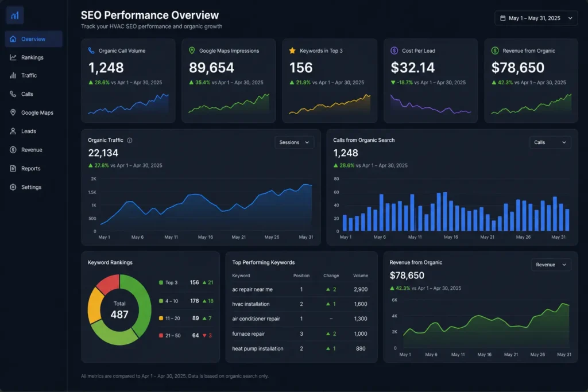This screenshot has width=588, height=392.
Task: Click the Overview home icon
Action: pyautogui.click(x=13, y=39)
